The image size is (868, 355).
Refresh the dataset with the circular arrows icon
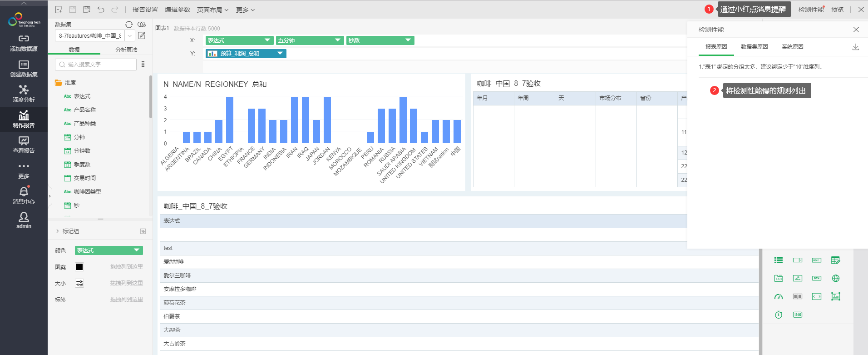[x=129, y=24]
